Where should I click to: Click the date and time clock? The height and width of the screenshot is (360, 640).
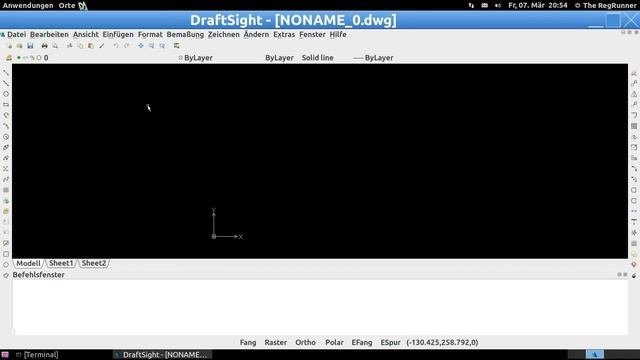point(538,5)
